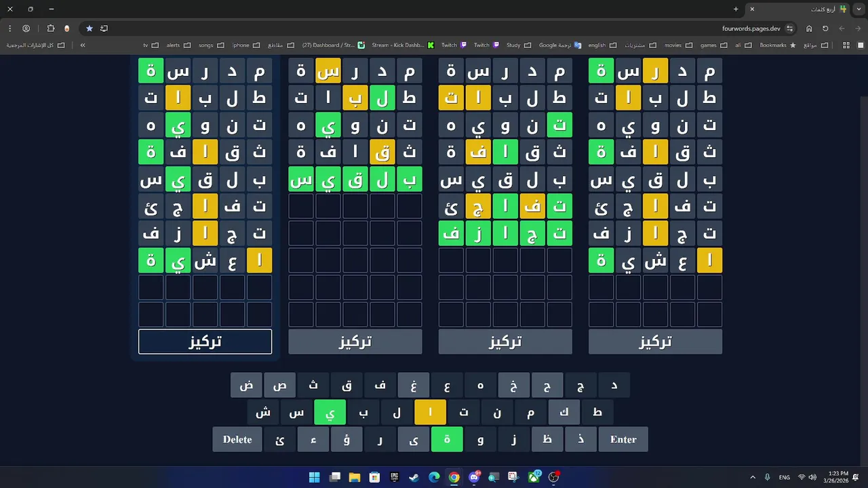
Task: Open a new tab with plus icon
Action: pyautogui.click(x=736, y=9)
